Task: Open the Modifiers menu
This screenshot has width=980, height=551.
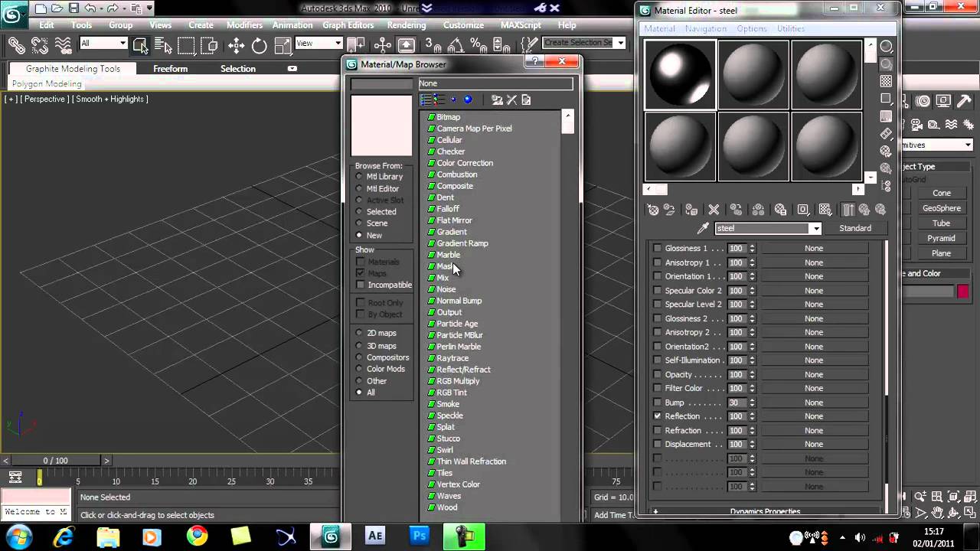Action: tap(244, 25)
